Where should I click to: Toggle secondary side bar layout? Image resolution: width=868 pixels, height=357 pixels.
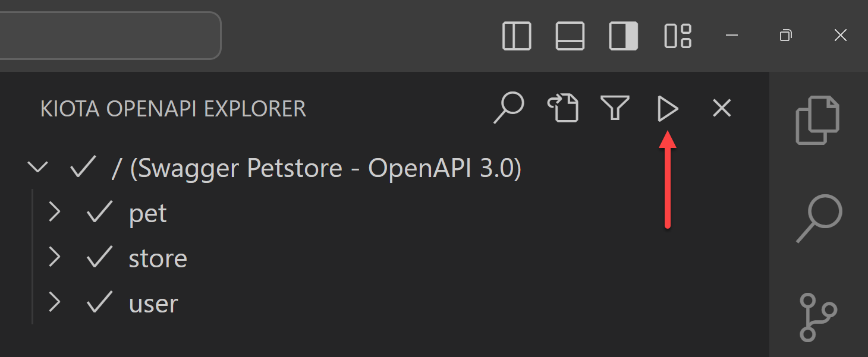coord(624,36)
